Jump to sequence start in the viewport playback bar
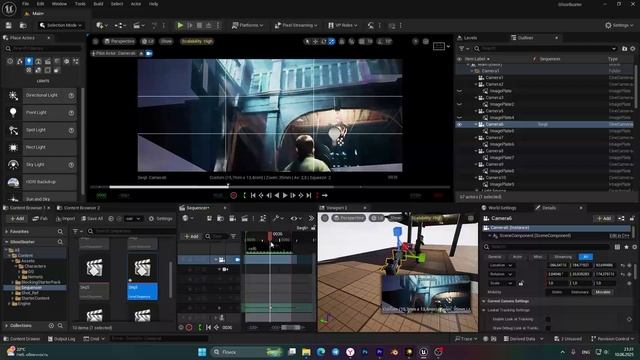The width and height of the screenshot is (640, 360). point(253,196)
